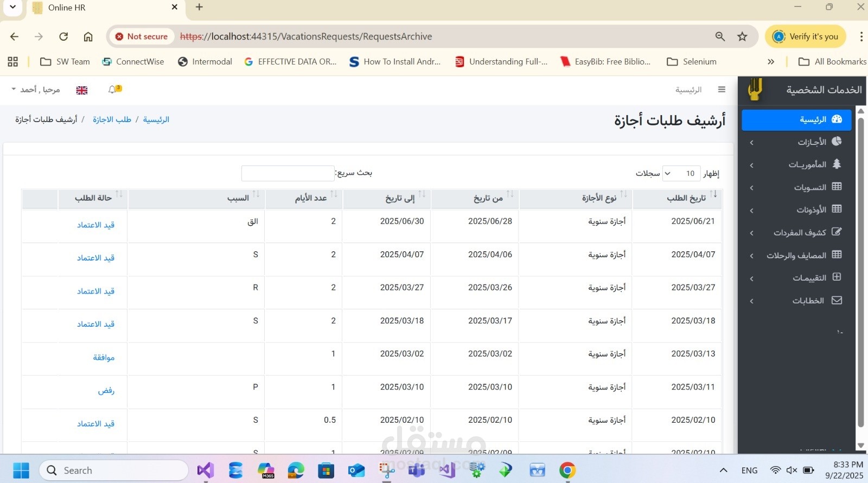Image resolution: width=868 pixels, height=483 pixels.
Task: Expand the الخطابات sidebar chevron
Action: pyautogui.click(x=751, y=301)
